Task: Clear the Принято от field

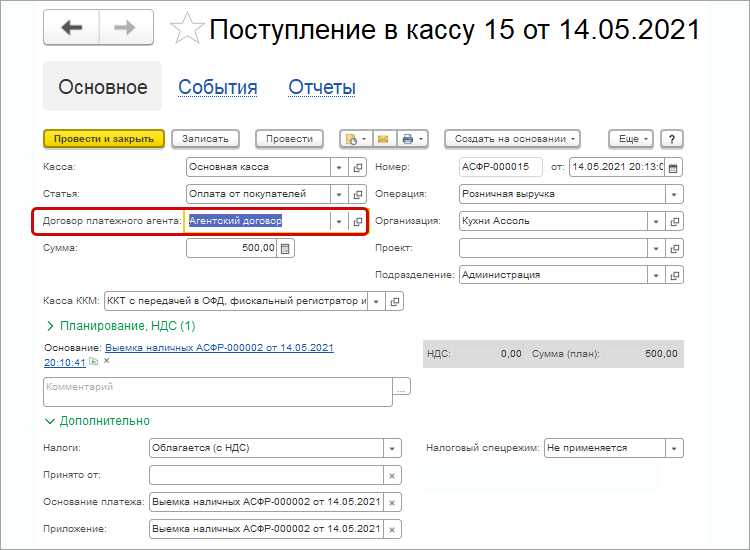Action: (392, 475)
